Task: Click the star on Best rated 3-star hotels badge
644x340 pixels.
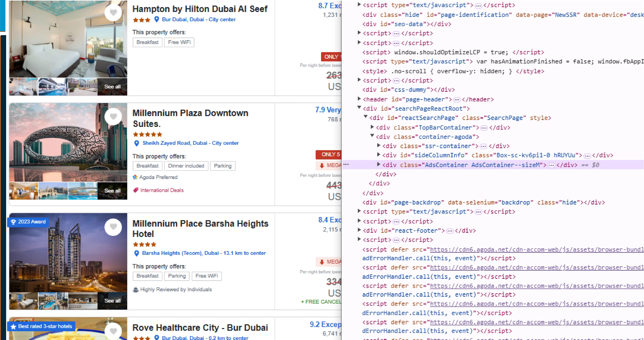Action: pos(13,326)
